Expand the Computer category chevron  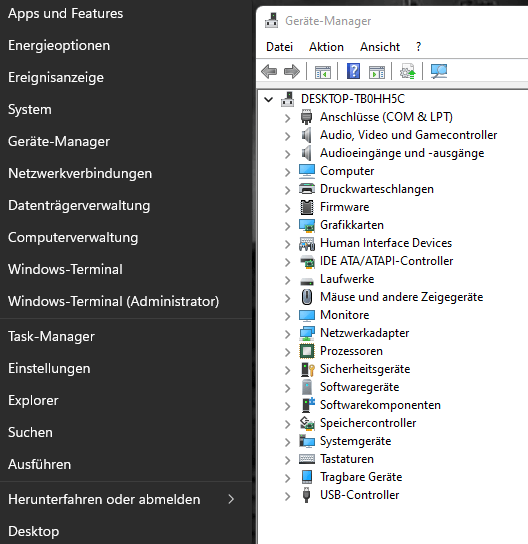click(x=288, y=172)
